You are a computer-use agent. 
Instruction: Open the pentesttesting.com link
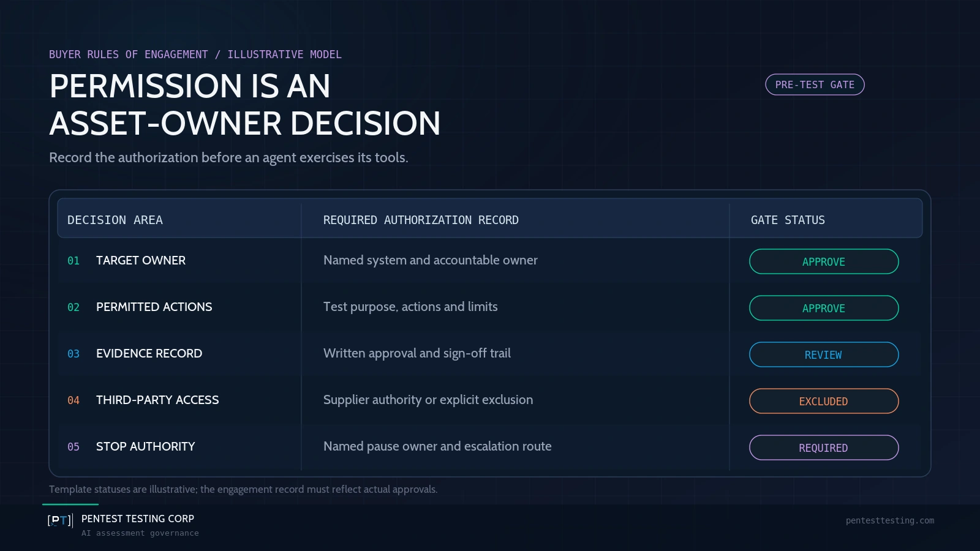click(890, 520)
